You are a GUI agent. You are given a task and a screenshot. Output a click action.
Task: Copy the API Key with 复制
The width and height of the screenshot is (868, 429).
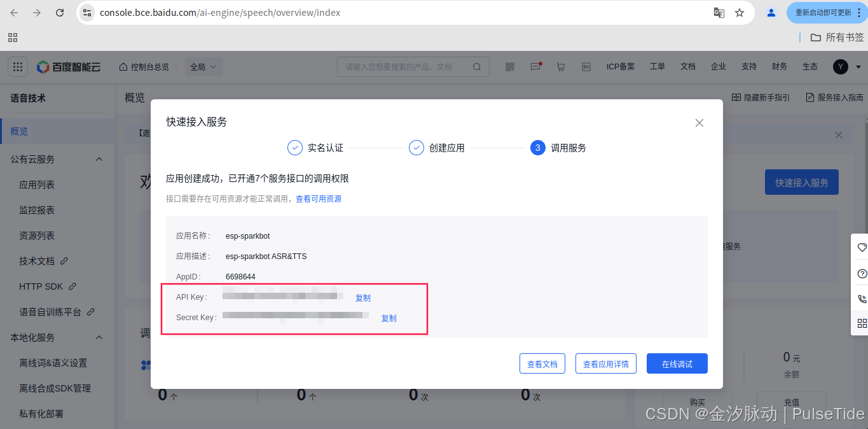363,298
